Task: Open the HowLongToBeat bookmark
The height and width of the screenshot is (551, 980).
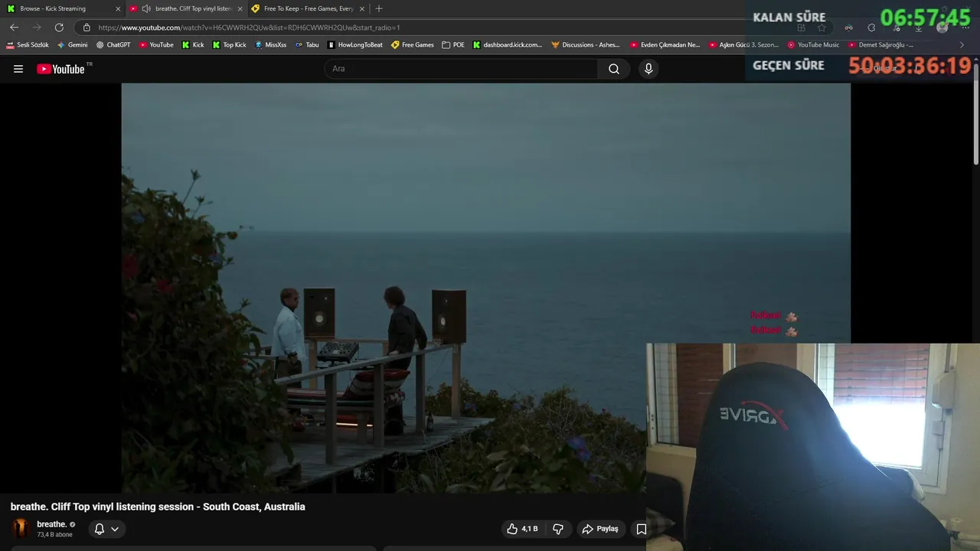Action: tap(355, 45)
